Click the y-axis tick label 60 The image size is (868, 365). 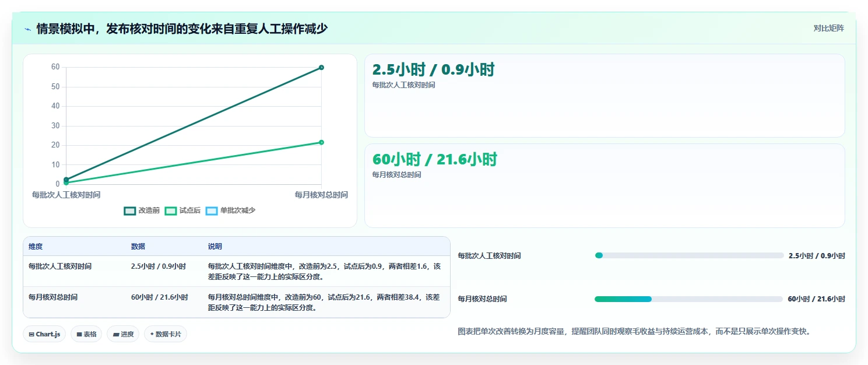55,67
